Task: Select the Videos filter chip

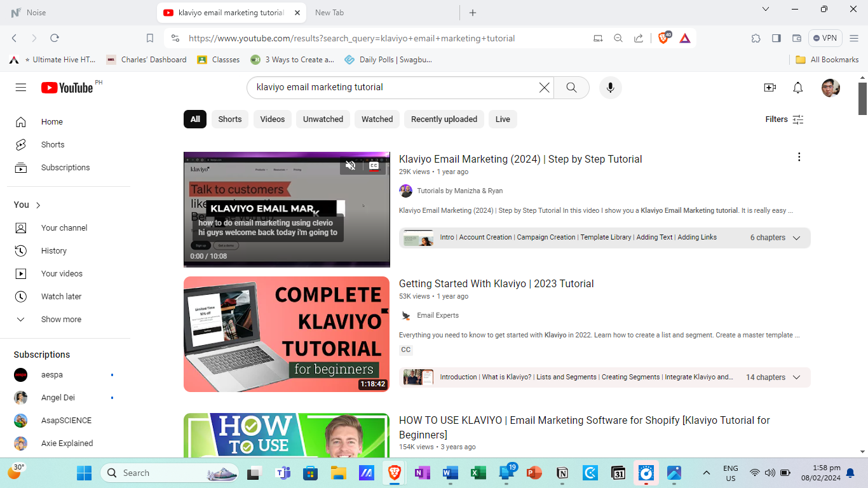Action: [273, 119]
